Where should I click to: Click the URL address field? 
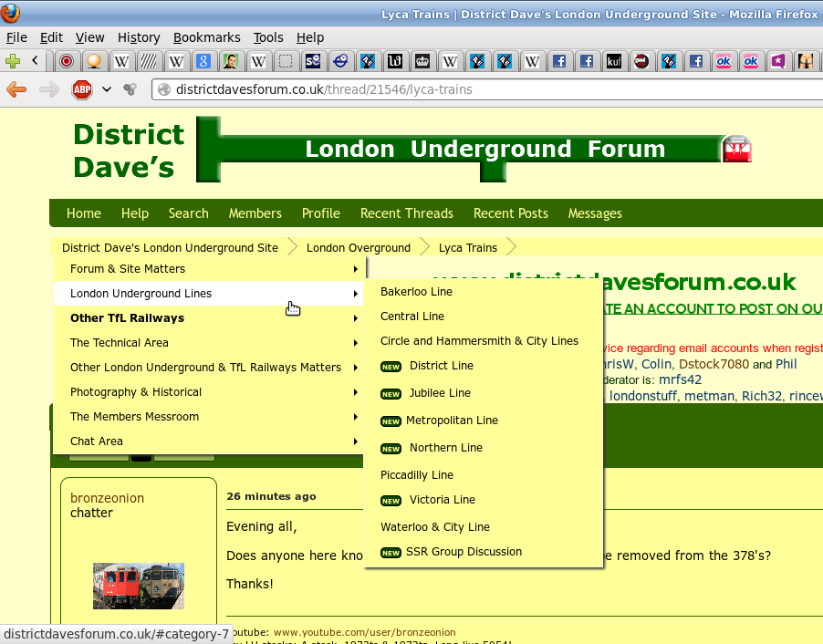point(456,89)
